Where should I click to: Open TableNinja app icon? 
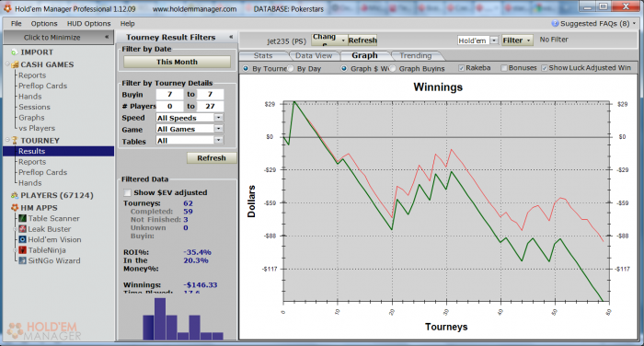point(23,250)
